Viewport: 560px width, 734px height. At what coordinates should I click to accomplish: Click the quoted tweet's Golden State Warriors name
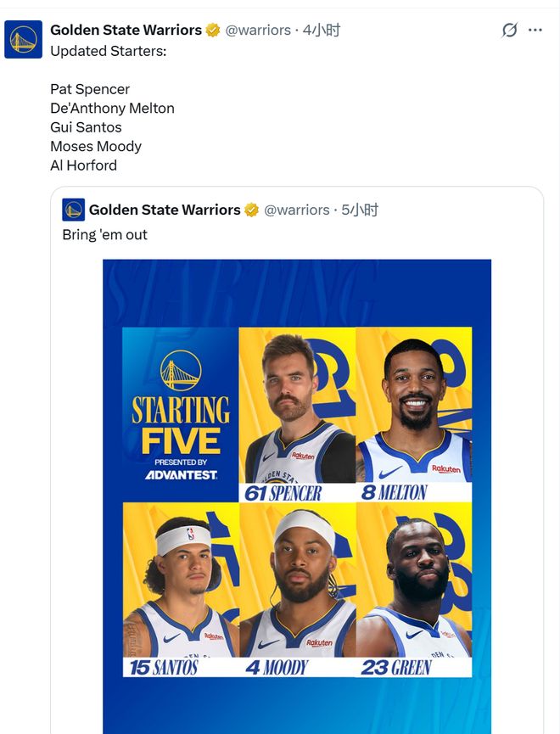(x=165, y=210)
